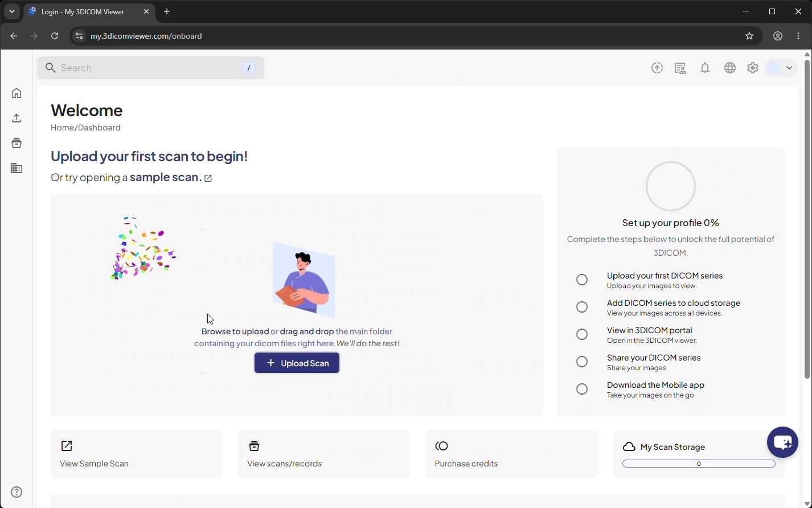Reload the page
This screenshot has width=812, height=508.
55,36
